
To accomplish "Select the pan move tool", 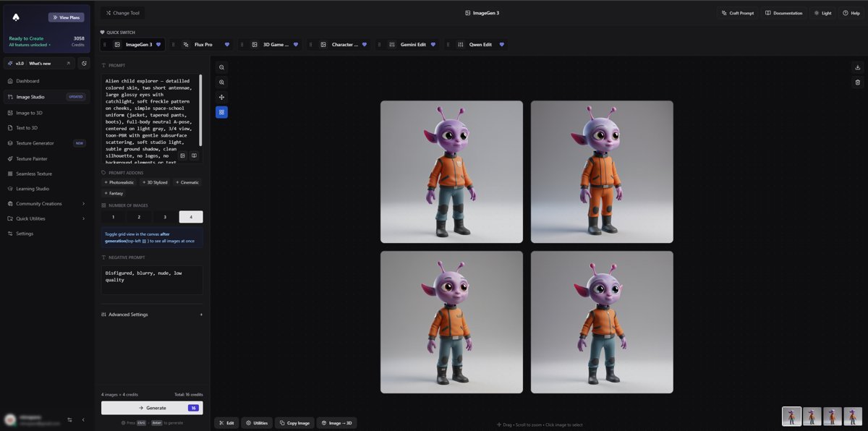I will (x=221, y=97).
